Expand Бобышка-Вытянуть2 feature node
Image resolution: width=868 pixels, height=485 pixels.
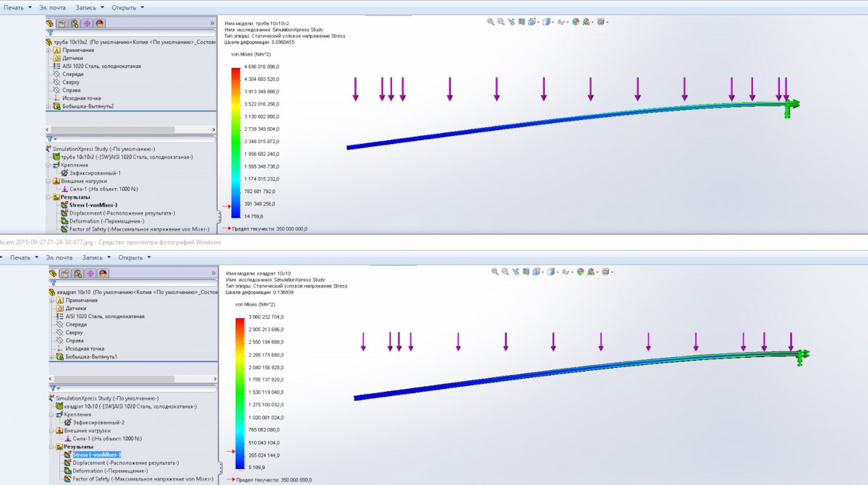tap(49, 106)
